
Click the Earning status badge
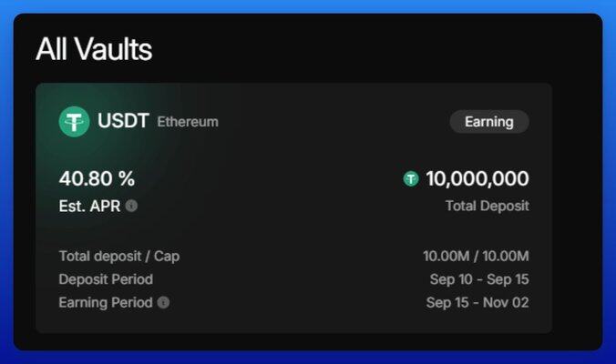click(489, 121)
